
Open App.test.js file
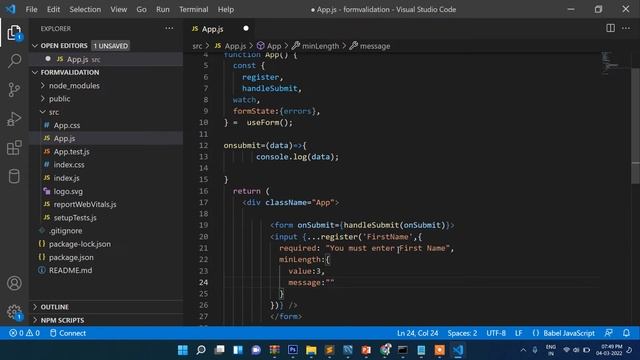(106, 151)
